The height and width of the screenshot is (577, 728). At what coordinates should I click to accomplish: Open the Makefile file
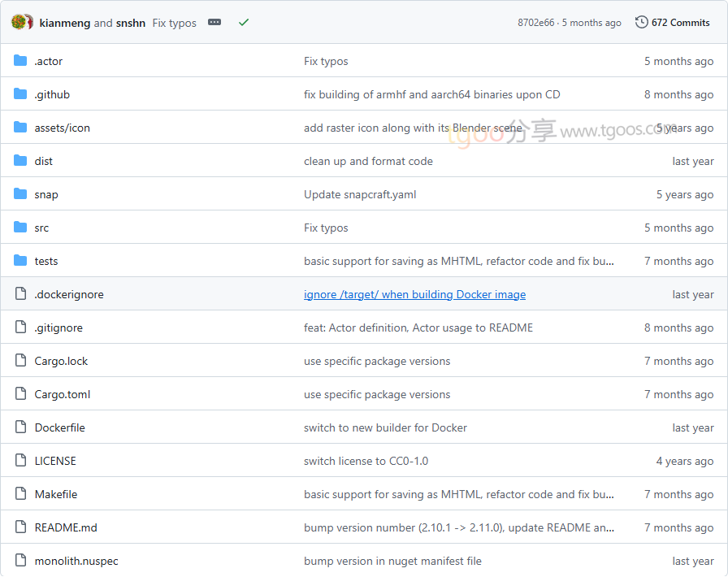coord(56,494)
